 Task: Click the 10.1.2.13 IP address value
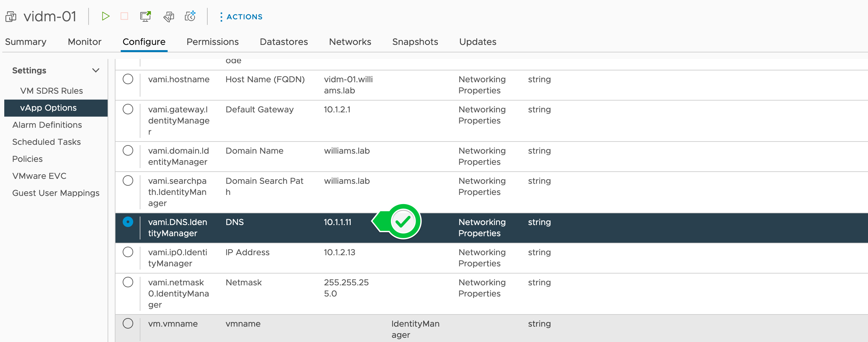(x=339, y=253)
